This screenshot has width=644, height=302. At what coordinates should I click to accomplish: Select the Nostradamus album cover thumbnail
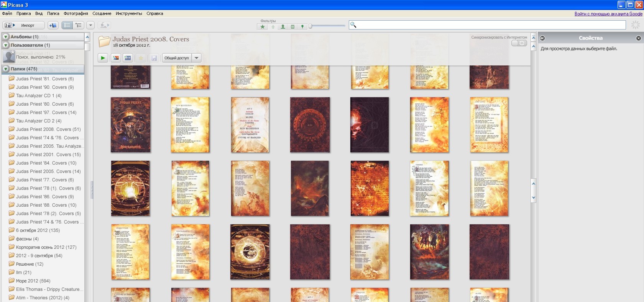tap(130, 125)
